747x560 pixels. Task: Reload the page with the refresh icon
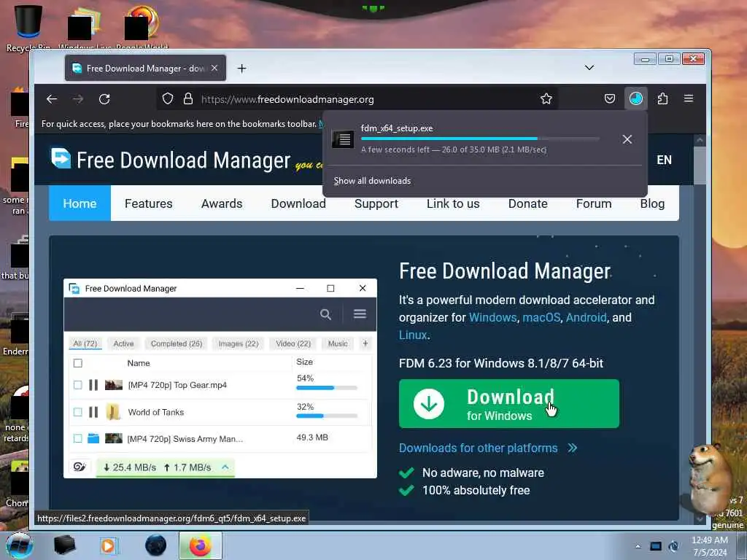coord(104,99)
